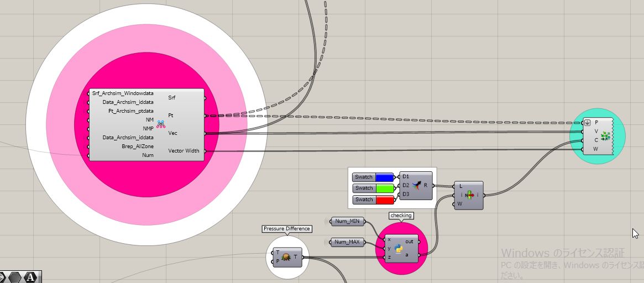Click the dotted hexagon icon in the corner toolbar

(x=15, y=277)
